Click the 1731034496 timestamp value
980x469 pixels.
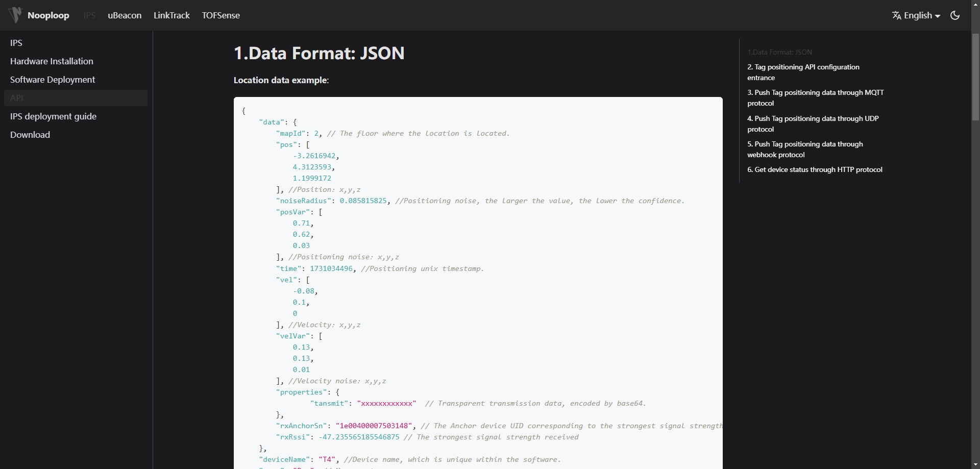coord(331,268)
